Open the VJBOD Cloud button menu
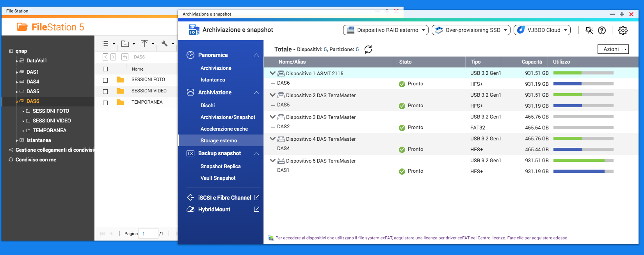The width and height of the screenshot is (644, 255). coord(542,30)
